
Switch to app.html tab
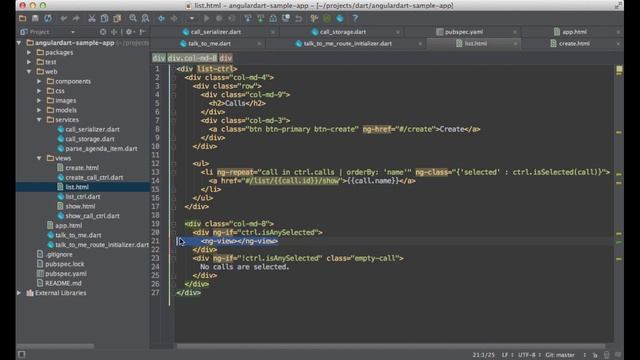point(574,32)
